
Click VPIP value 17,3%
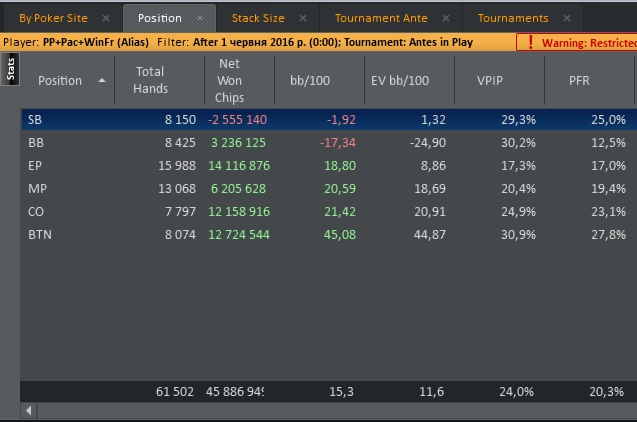[x=518, y=166]
